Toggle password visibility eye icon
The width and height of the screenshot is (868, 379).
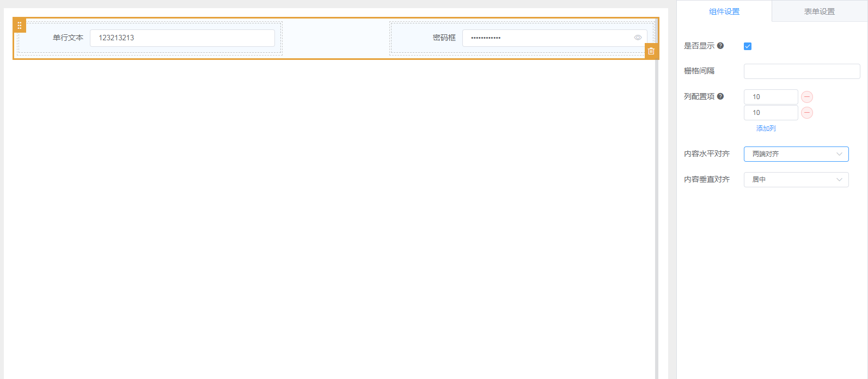638,38
